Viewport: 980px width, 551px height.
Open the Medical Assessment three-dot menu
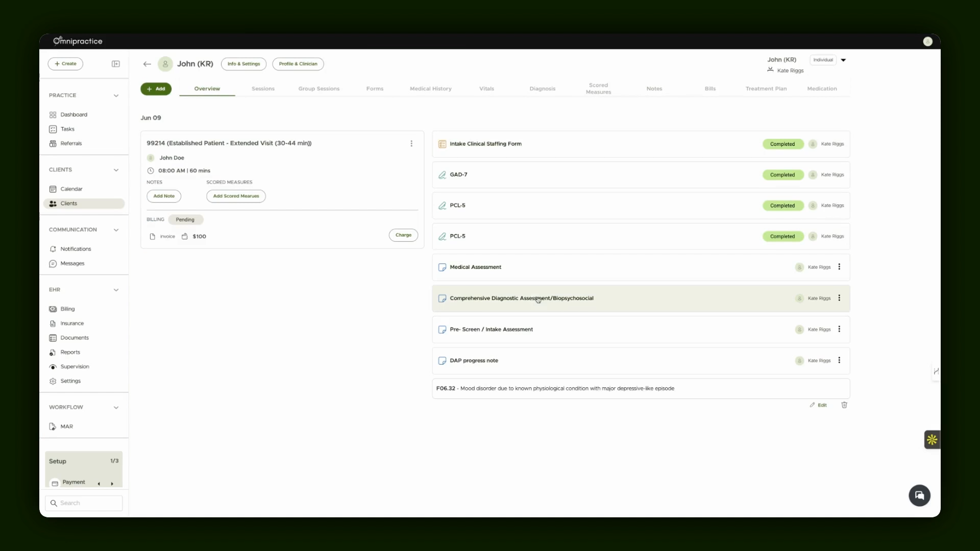839,267
